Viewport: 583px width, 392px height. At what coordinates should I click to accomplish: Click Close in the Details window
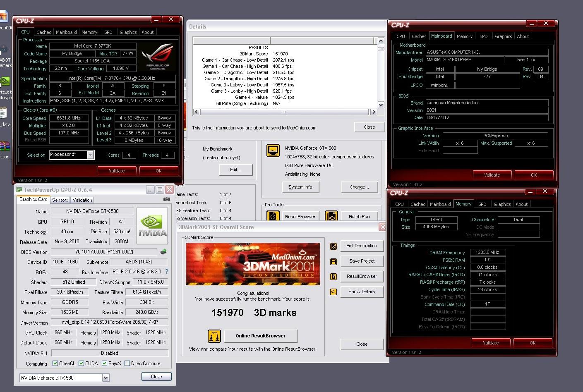[x=369, y=127]
